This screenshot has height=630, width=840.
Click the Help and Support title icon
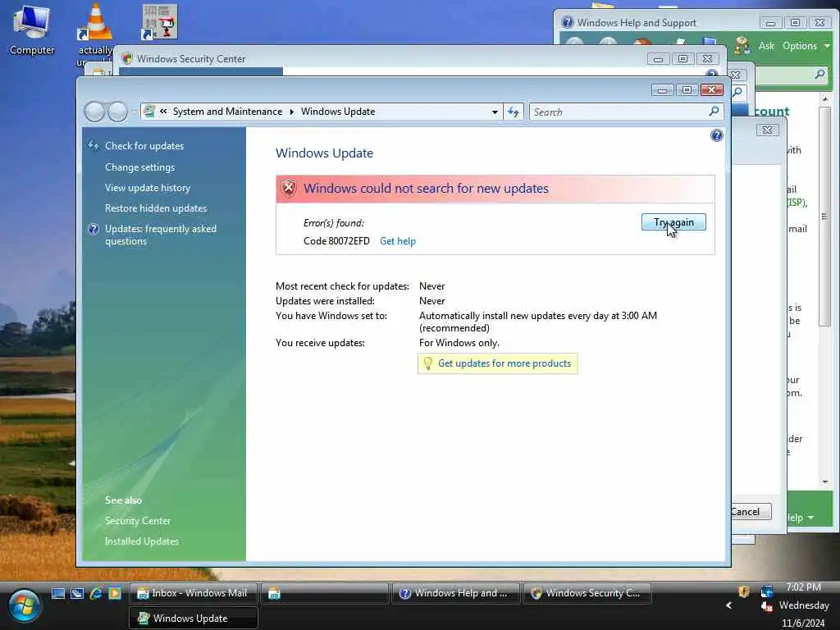tap(568, 22)
